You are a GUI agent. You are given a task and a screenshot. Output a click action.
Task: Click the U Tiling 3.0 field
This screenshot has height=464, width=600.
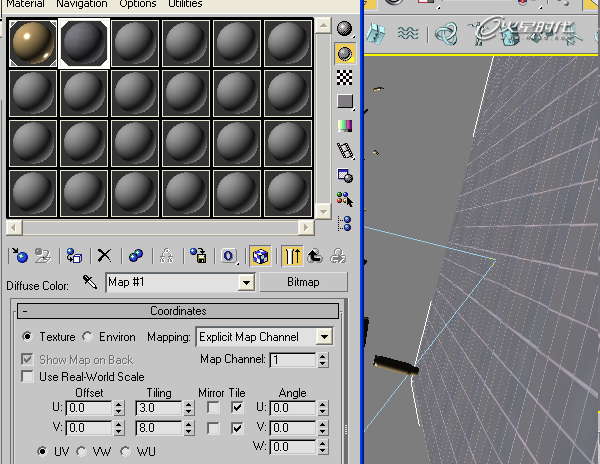pyautogui.click(x=159, y=408)
